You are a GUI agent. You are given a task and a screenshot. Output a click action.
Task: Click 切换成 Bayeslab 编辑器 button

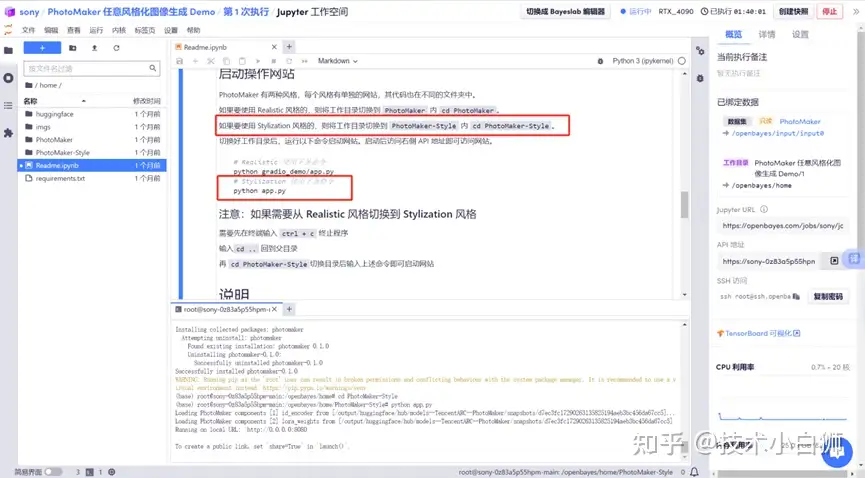tap(565, 12)
